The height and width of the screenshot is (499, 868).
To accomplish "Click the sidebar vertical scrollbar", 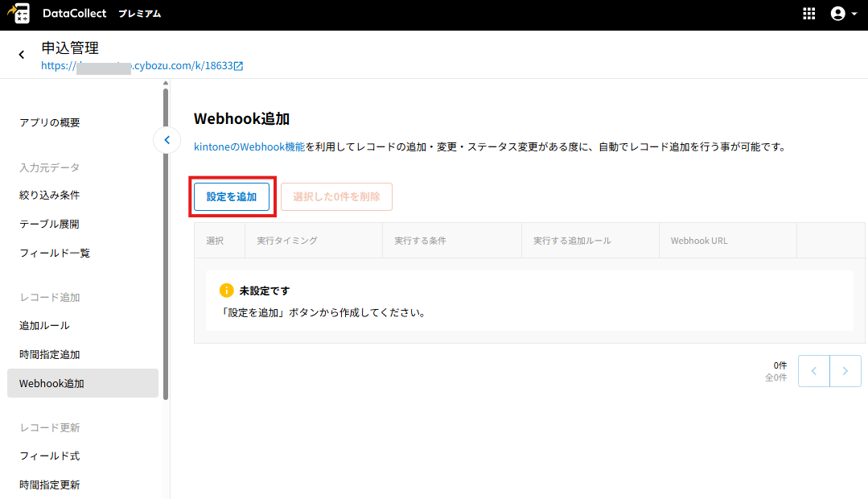I will coord(166,241).
